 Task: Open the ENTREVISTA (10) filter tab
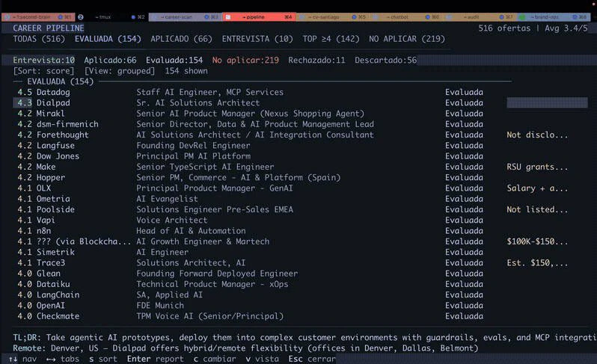(257, 39)
